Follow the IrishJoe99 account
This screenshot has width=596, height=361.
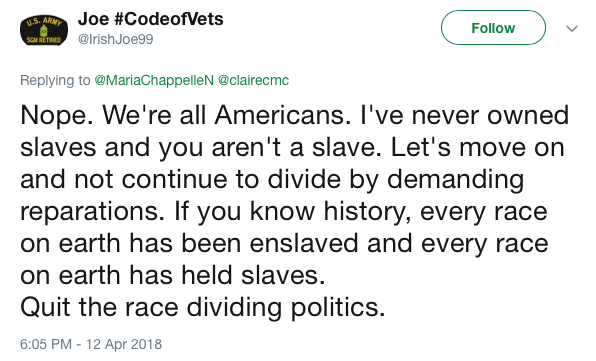493,28
